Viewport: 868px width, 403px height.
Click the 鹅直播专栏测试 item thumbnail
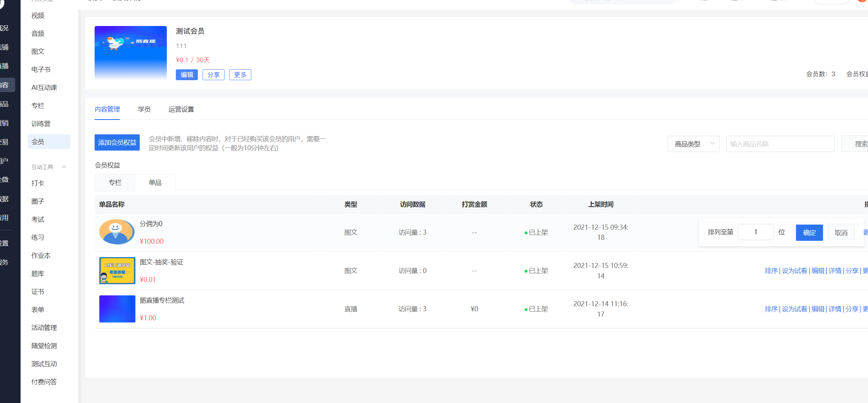117,309
